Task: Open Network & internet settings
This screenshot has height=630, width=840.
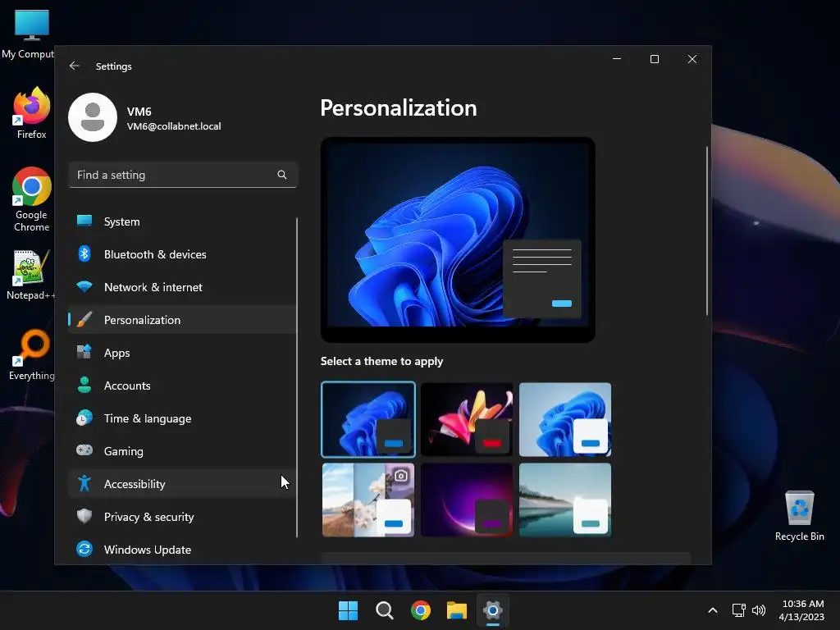Action: tap(182, 287)
